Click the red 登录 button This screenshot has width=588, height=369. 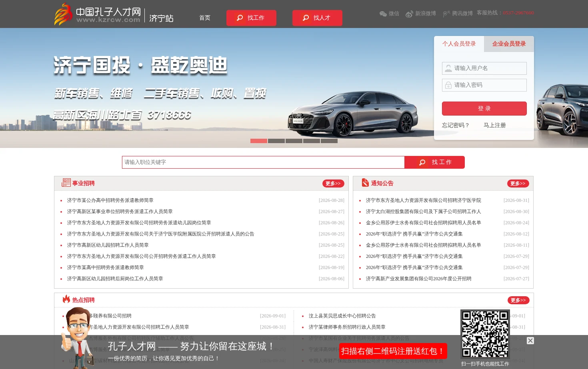[x=484, y=108]
